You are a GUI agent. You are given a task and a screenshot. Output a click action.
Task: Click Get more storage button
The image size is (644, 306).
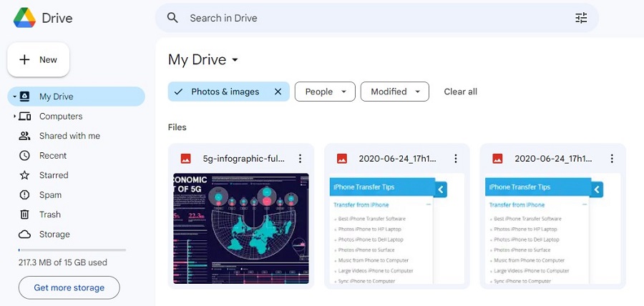(69, 287)
